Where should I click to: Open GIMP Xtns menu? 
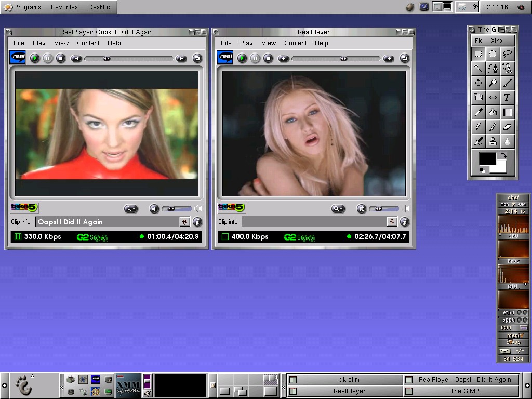point(496,41)
